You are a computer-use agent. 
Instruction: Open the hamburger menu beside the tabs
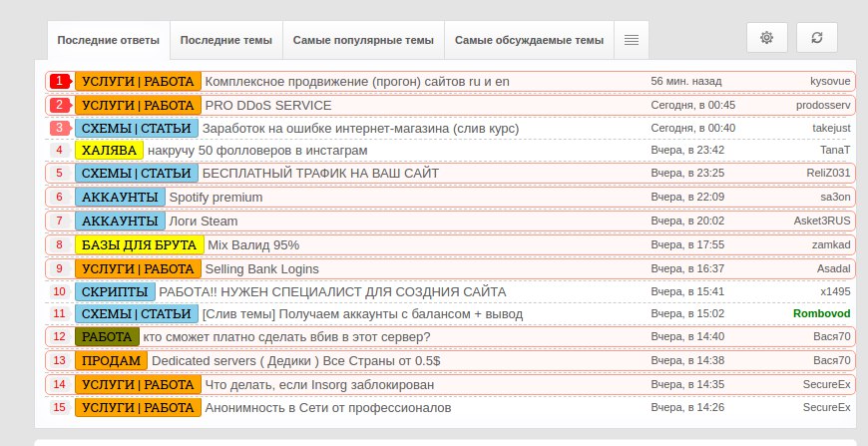pos(631,40)
